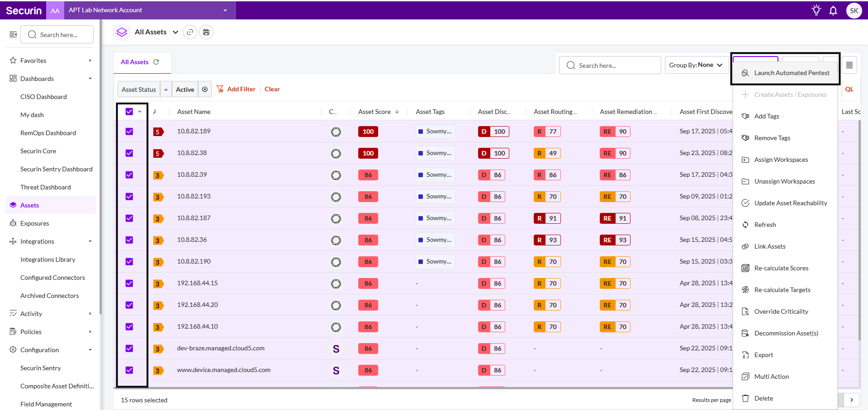This screenshot has height=410, width=868.
Task: Click Add Filter
Action: pyautogui.click(x=236, y=89)
